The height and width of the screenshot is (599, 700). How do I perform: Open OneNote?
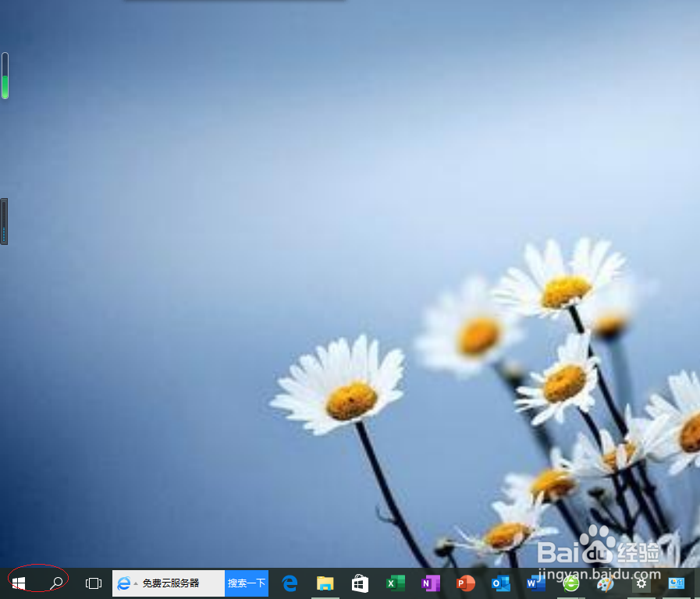(430, 583)
